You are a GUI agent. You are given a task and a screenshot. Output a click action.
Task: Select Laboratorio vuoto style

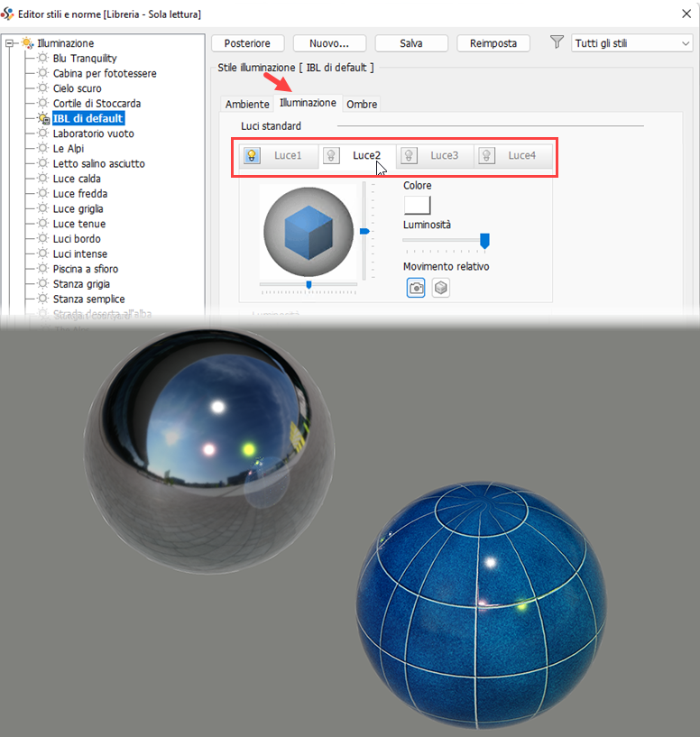(x=94, y=134)
